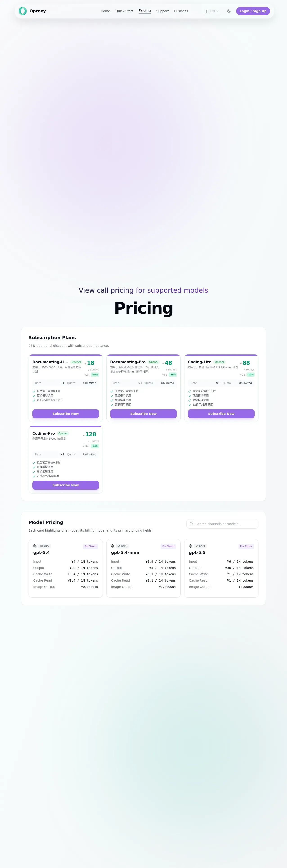Open the Business nav link
The width and height of the screenshot is (287, 868).
181,11
